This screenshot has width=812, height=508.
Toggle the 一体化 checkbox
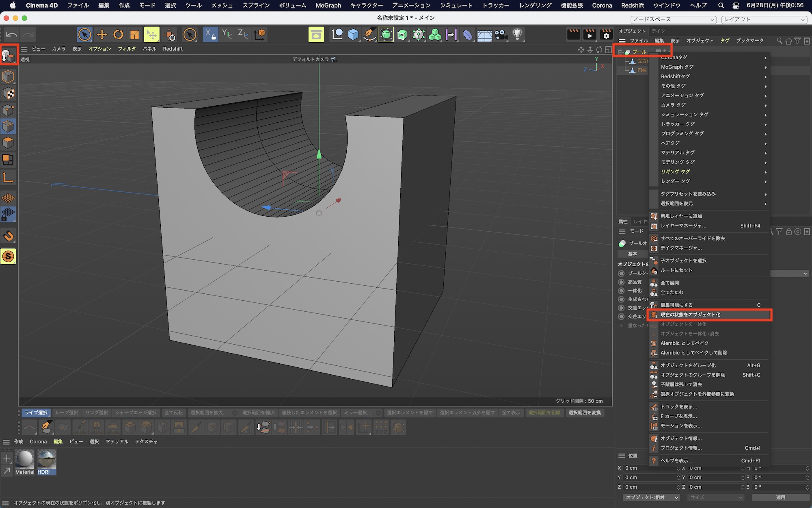(621, 291)
